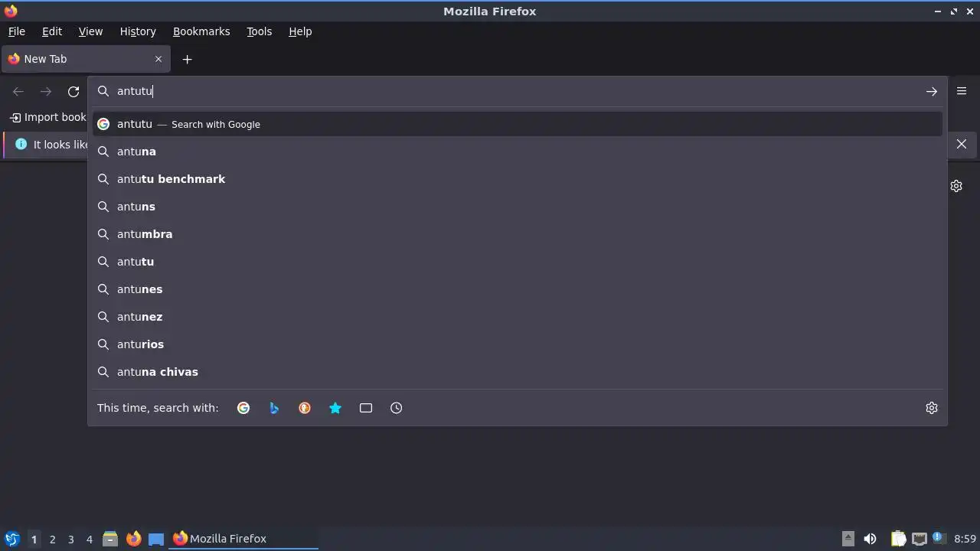The width and height of the screenshot is (980, 551).
Task: Switch to workspace 2
Action: coord(52,540)
